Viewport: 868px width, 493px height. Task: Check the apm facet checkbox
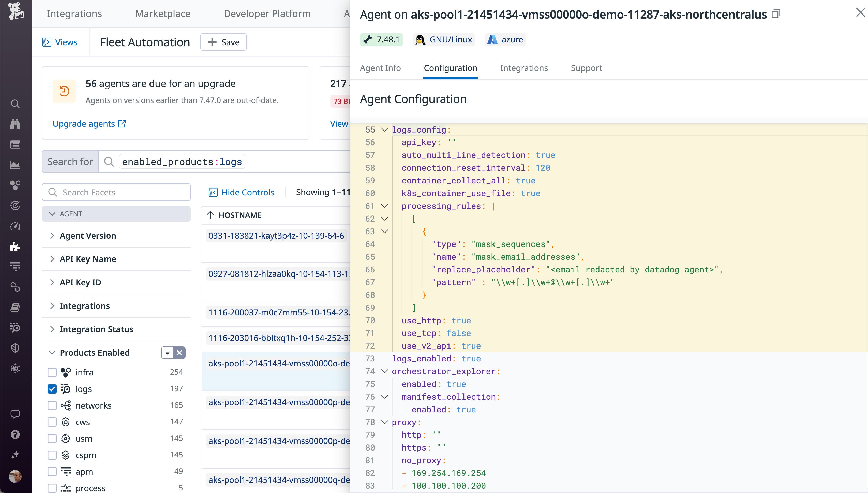(x=52, y=471)
